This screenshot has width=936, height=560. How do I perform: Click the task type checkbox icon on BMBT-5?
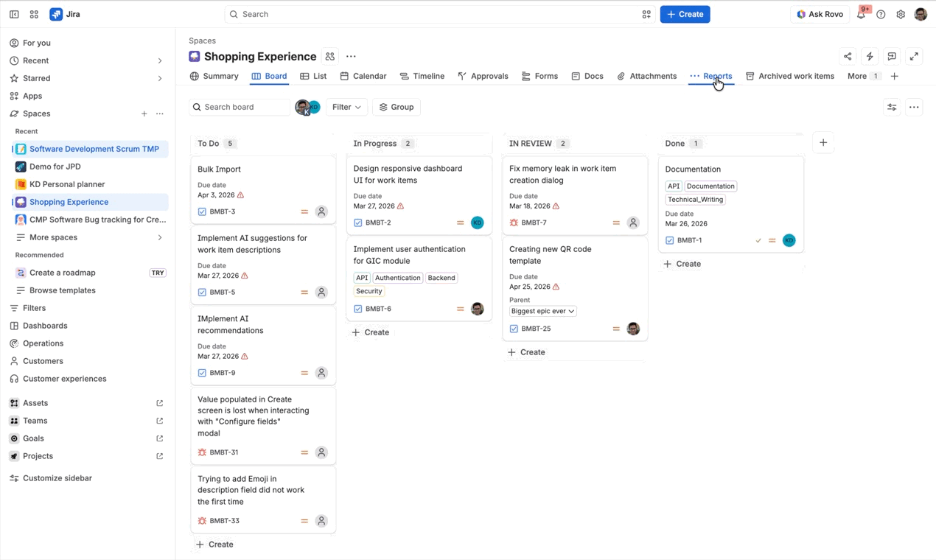[x=202, y=293]
